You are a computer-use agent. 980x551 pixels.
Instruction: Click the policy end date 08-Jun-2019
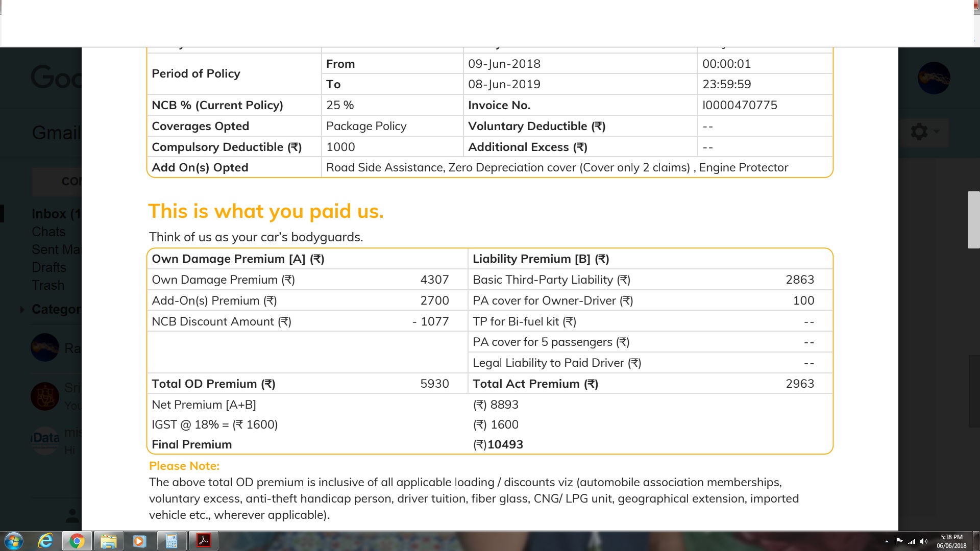tap(504, 84)
